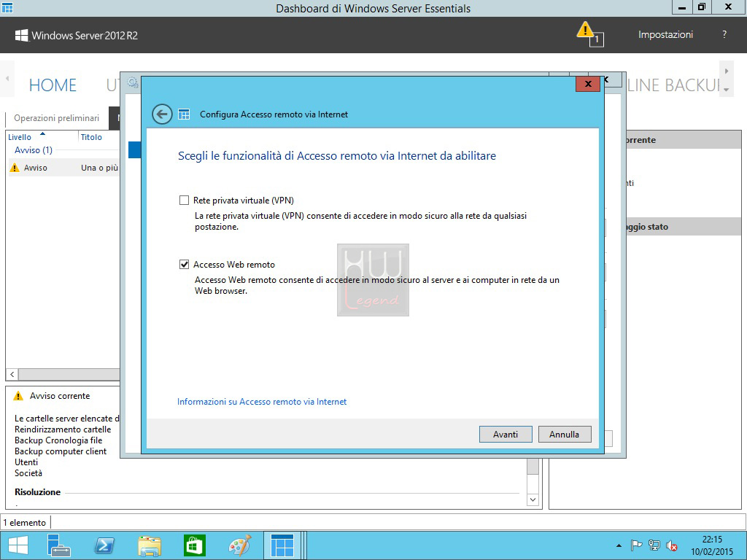Click the Risoluzione heading
Image resolution: width=747 pixels, height=560 pixels.
38,492
